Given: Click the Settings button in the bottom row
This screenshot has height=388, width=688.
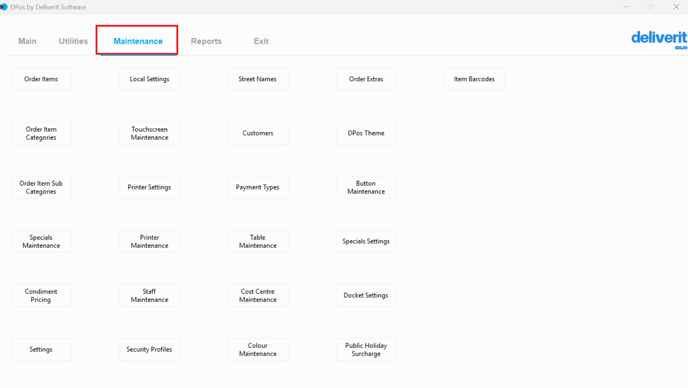Looking at the screenshot, I should tap(41, 349).
